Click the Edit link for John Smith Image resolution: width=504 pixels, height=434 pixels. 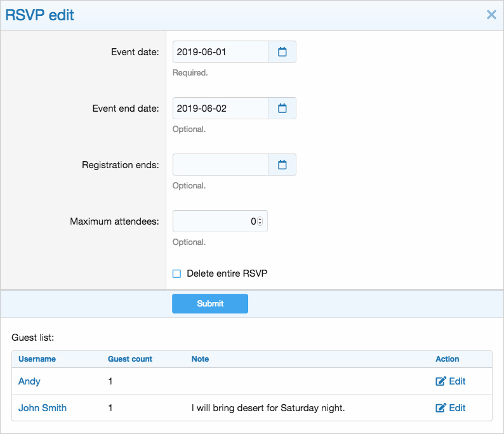pyautogui.click(x=450, y=407)
